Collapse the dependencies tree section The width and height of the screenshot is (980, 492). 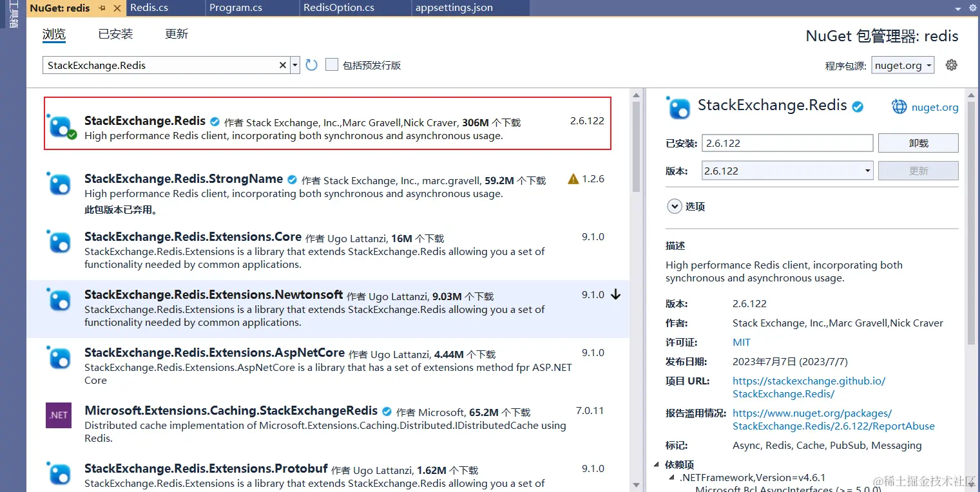coord(657,464)
